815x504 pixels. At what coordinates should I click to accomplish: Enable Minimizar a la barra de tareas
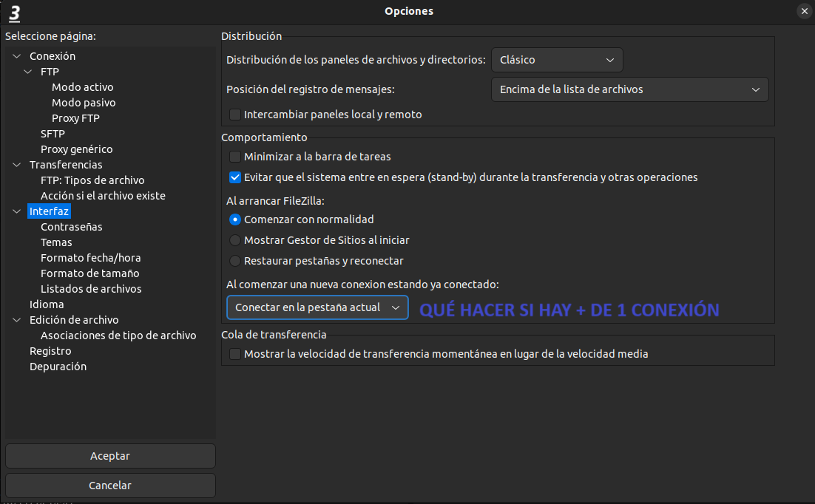[235, 157]
